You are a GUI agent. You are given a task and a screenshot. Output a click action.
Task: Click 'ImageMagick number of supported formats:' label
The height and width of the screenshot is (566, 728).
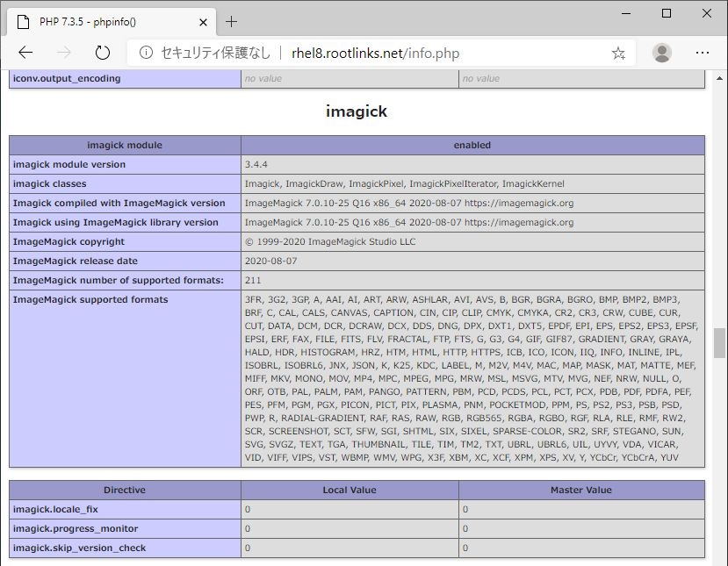[119, 280]
